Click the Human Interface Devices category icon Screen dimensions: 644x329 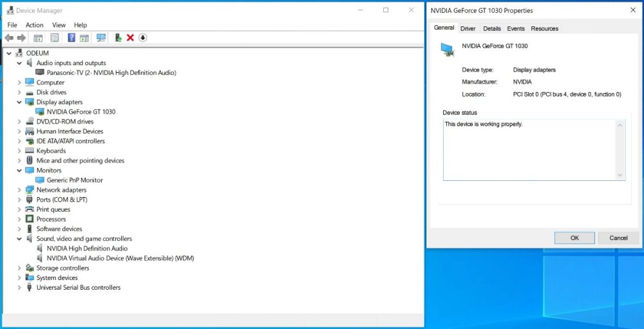[x=29, y=131]
